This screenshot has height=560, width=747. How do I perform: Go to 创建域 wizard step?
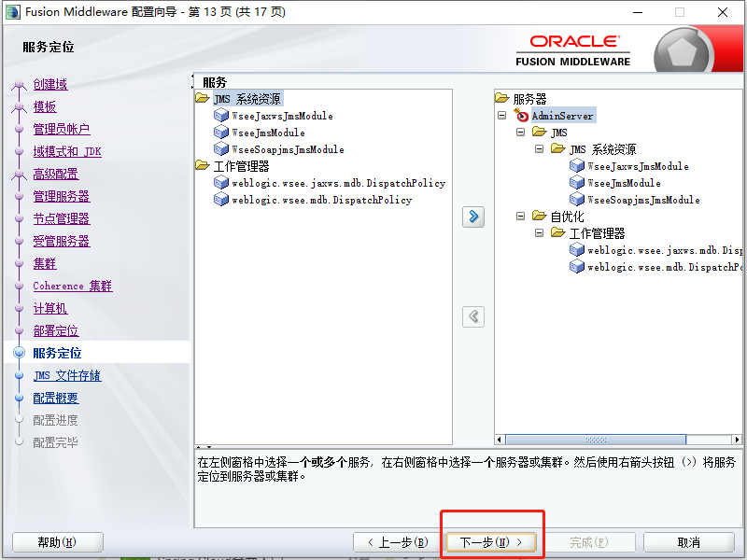coord(50,84)
